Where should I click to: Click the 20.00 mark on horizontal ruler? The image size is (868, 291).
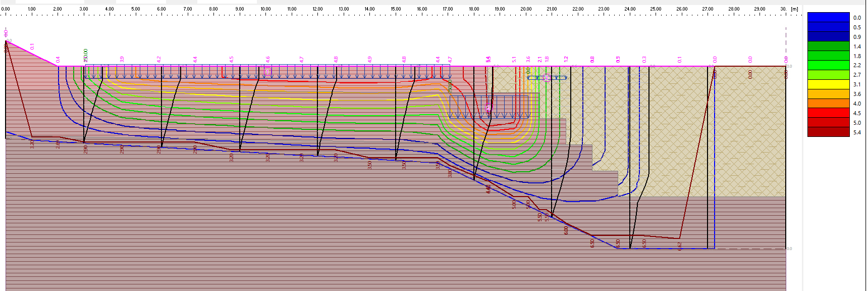coord(526,9)
